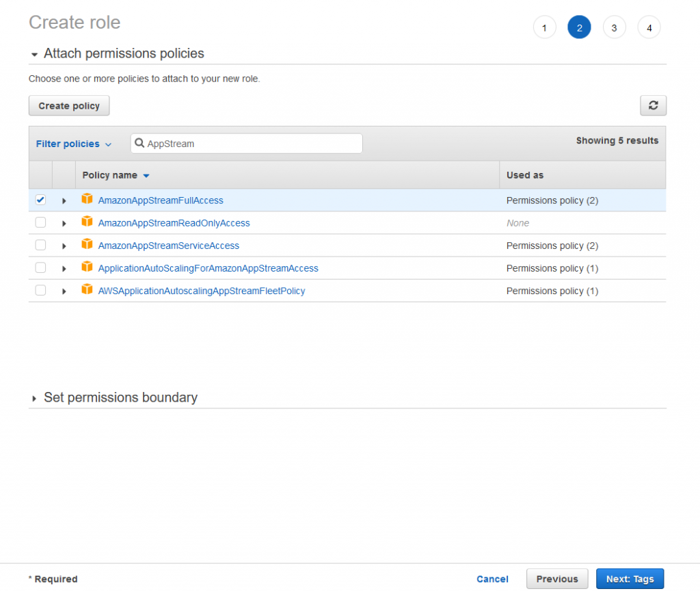Focus the policy search field containing AppStream
This screenshot has width=700, height=591.
(246, 144)
